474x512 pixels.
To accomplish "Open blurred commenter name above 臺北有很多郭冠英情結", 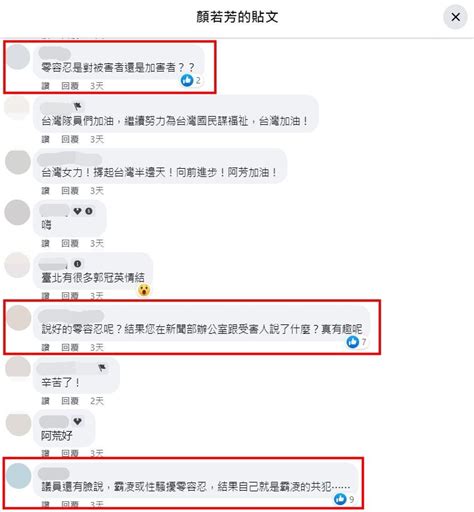I will click(x=53, y=264).
